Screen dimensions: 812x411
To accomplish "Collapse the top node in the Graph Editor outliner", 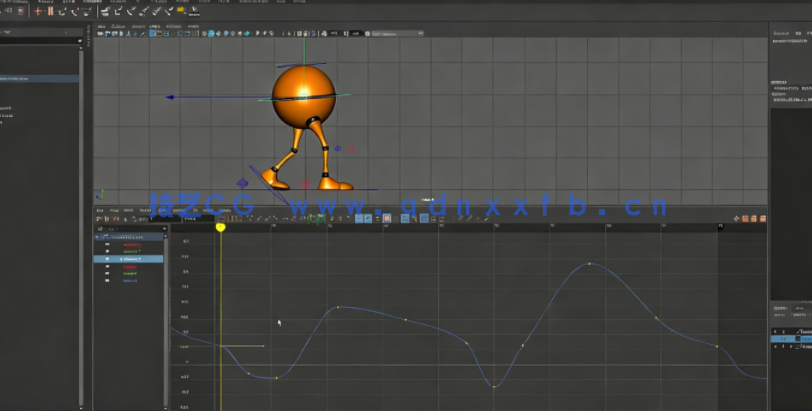I will (x=98, y=237).
